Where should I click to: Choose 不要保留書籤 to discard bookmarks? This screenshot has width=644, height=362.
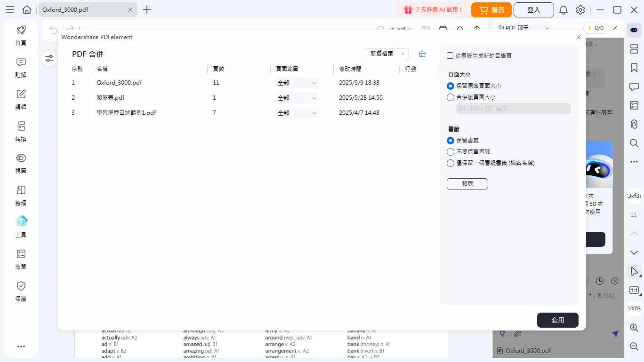pyautogui.click(x=451, y=151)
